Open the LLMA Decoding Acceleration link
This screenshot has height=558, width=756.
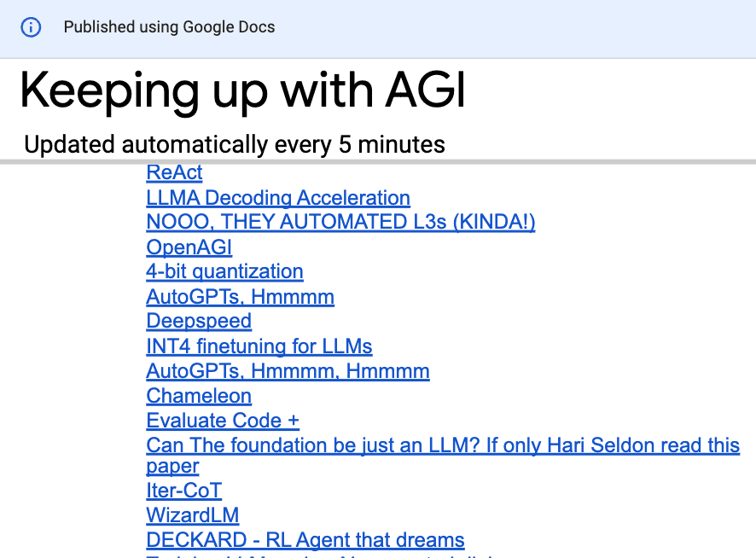[x=278, y=198]
